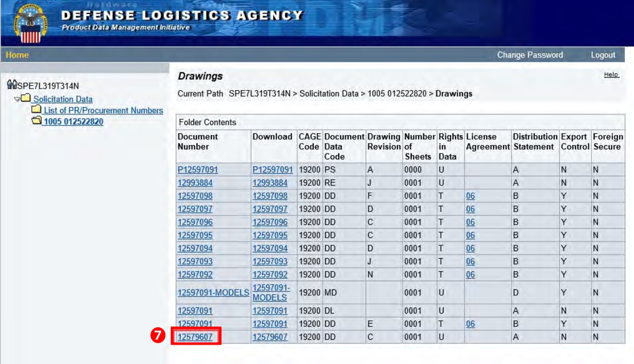Screen dimensions: 634x364
Task: Open document number 12597097
Action: 195,209
